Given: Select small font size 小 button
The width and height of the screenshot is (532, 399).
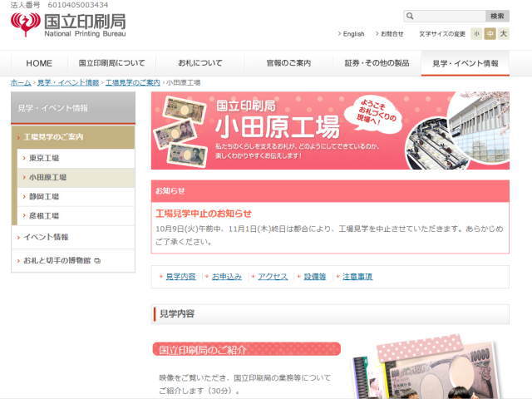Looking at the screenshot, I should [476, 33].
